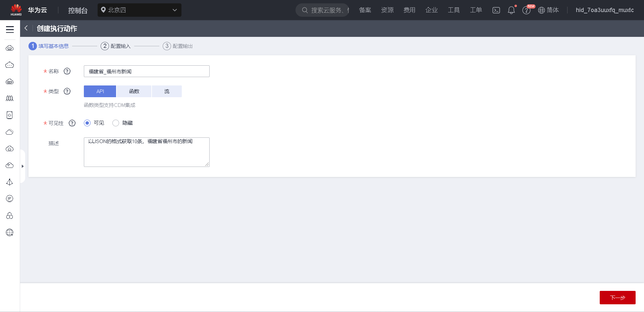Select the 隐藏 radio button
The height and width of the screenshot is (312, 644).
click(x=116, y=123)
